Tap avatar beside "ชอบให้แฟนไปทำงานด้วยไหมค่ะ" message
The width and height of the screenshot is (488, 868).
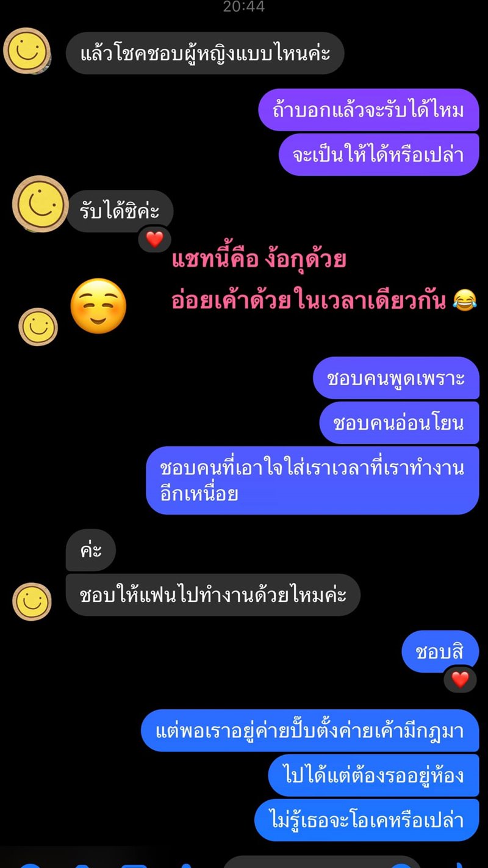[x=32, y=602]
